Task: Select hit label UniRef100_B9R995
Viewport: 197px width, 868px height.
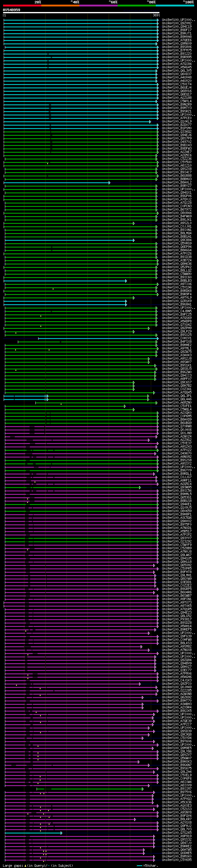Action: [x=177, y=57]
